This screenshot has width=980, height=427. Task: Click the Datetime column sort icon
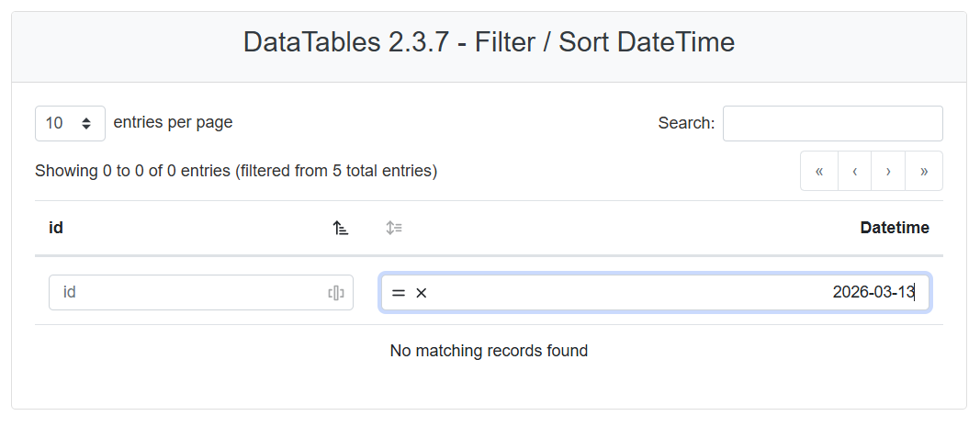(394, 229)
